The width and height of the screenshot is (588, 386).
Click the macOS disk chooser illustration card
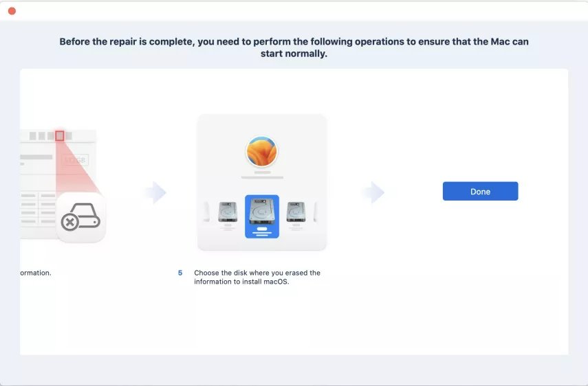(262, 182)
